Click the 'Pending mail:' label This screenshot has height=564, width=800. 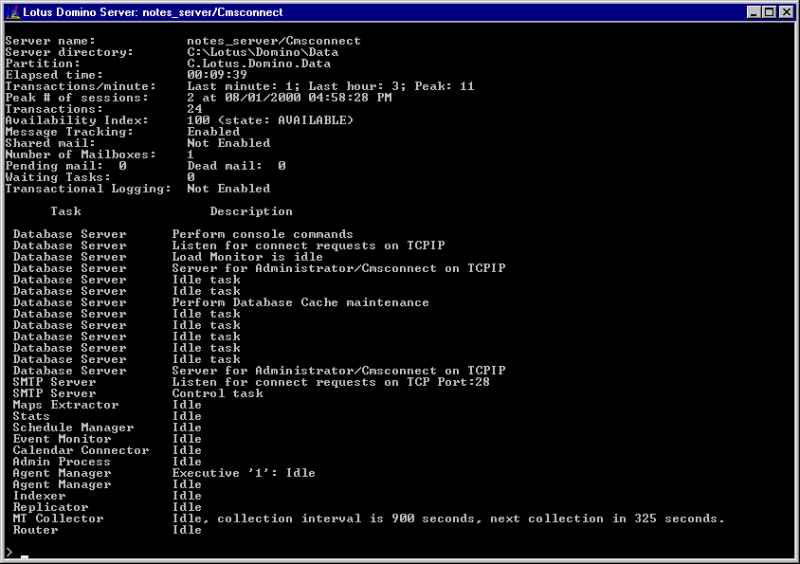[x=54, y=166]
